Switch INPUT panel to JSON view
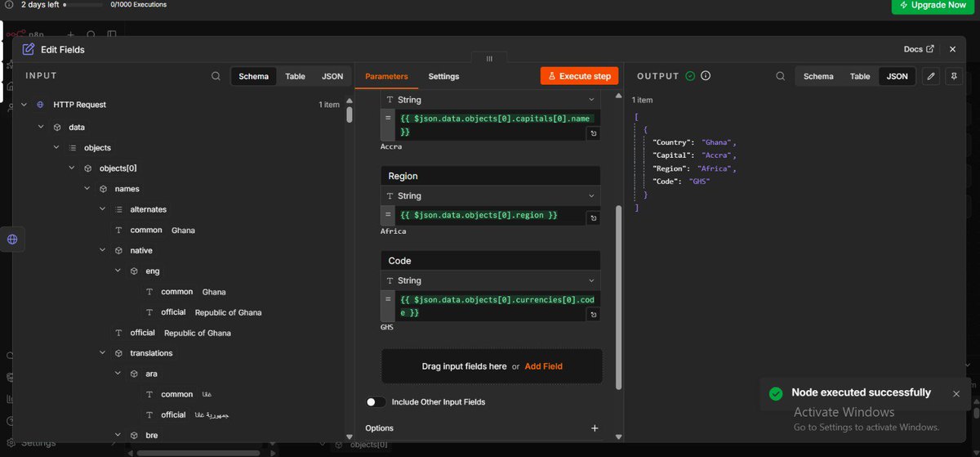Viewport: 980px width, 457px height. tap(332, 76)
